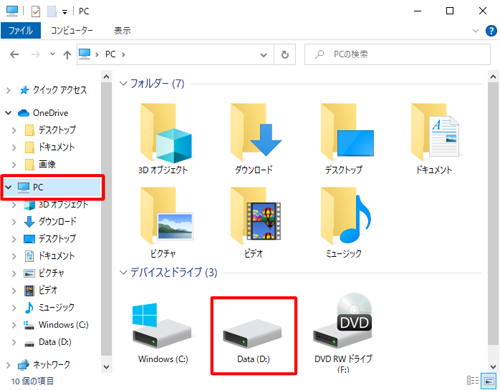Viewport: 500px width, 390px height.
Task: Expand Windows (C:) tree node
Action: click(14, 325)
